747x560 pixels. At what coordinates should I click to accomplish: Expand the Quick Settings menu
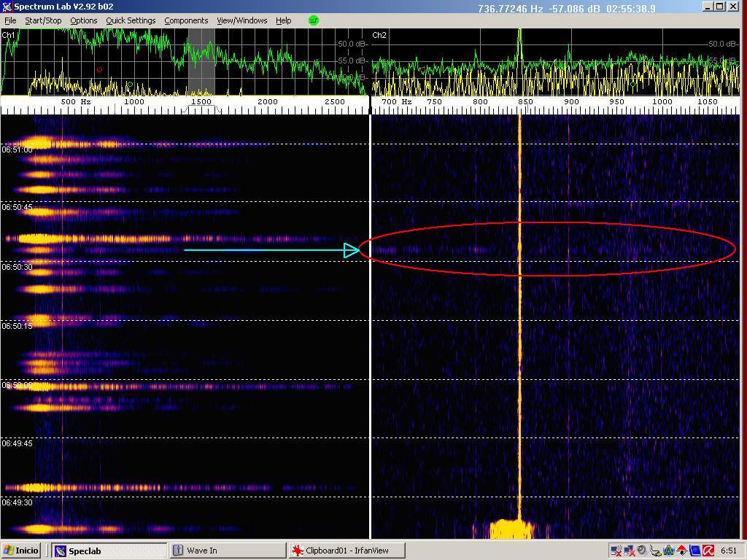(x=131, y=20)
